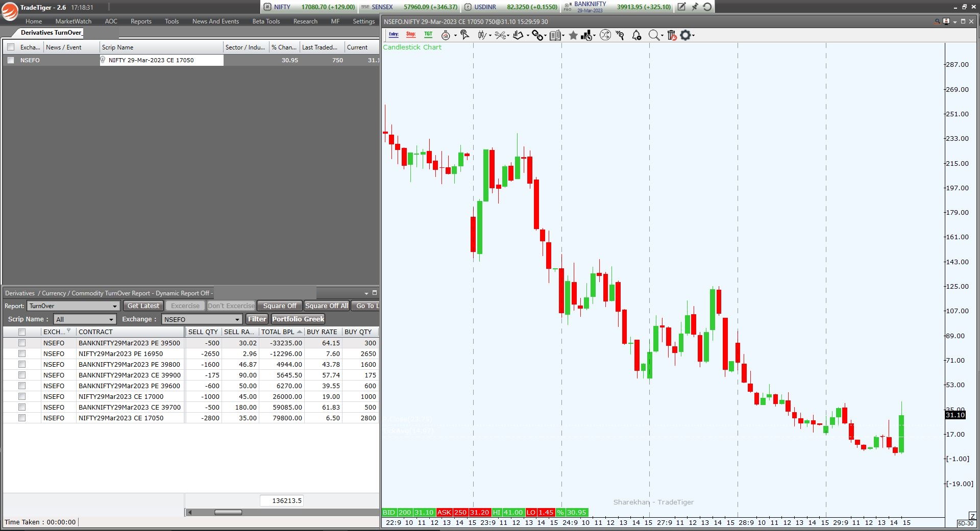The width and height of the screenshot is (980, 531).
Task: Click the candlestick chart type icon
Action: 482,35
